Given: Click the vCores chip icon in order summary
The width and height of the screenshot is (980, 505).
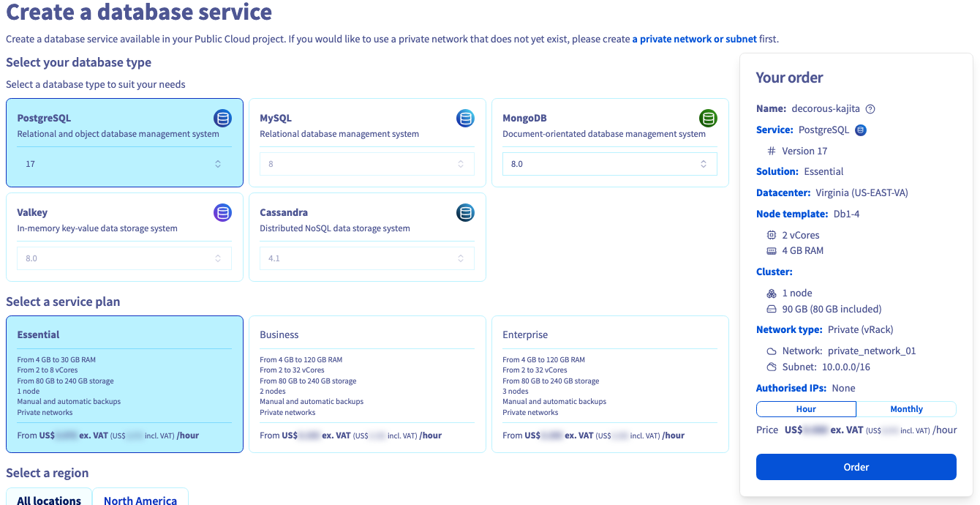Looking at the screenshot, I should 772,235.
